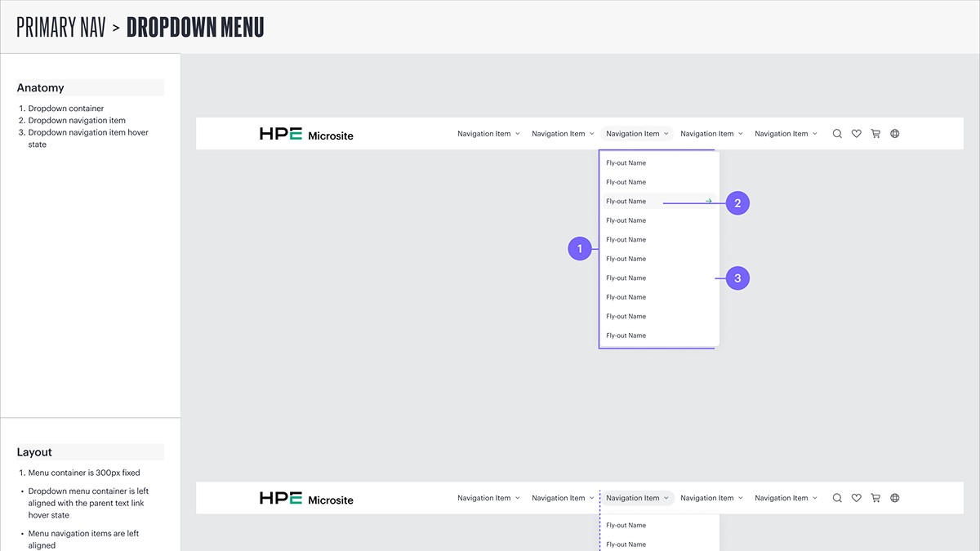Click the search icon in the bottom navigation
Viewport: 980px width, 551px height.
point(837,497)
